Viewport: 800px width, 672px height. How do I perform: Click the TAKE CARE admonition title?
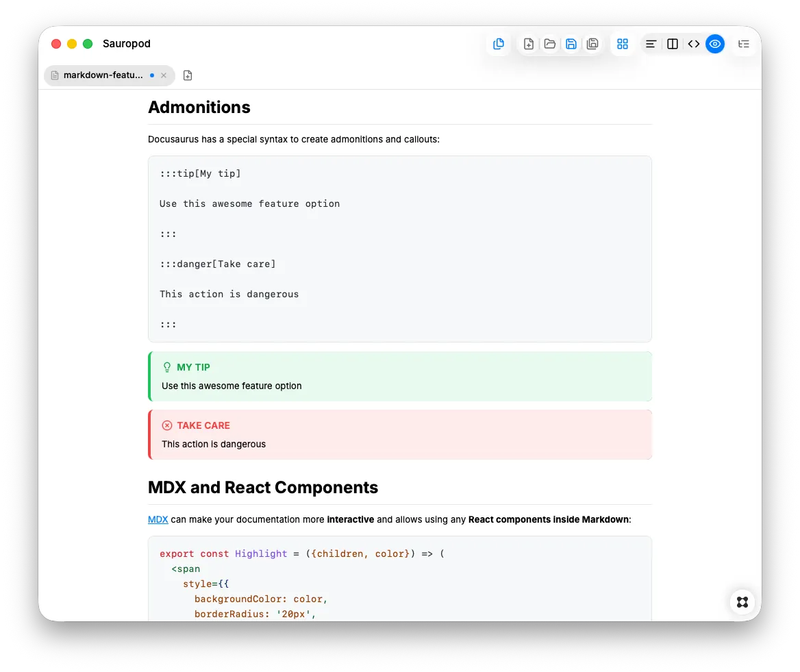[x=203, y=425]
